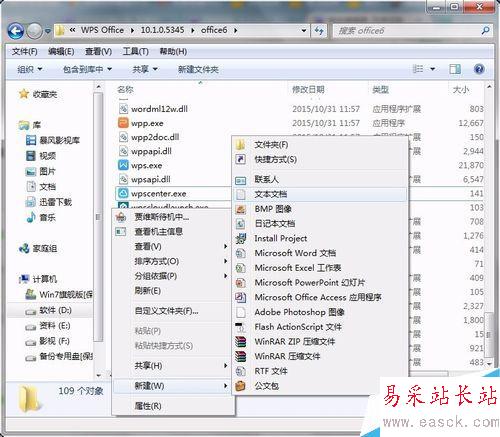This screenshot has width=500, height=437.
Task: Click the Microsoft Access application icon
Action: click(240, 297)
